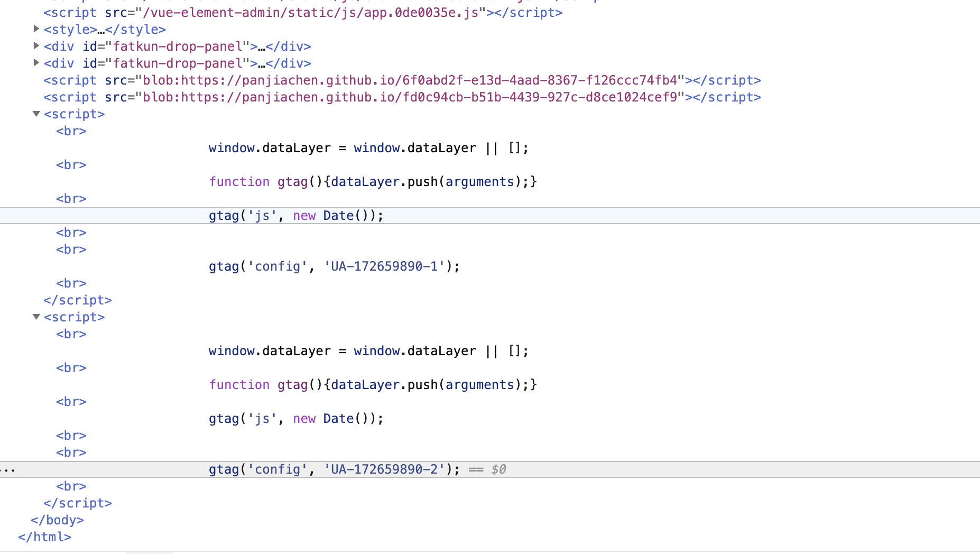The image size is (980, 554).
Task: Select the function gtag definition in second script
Action: click(x=372, y=384)
